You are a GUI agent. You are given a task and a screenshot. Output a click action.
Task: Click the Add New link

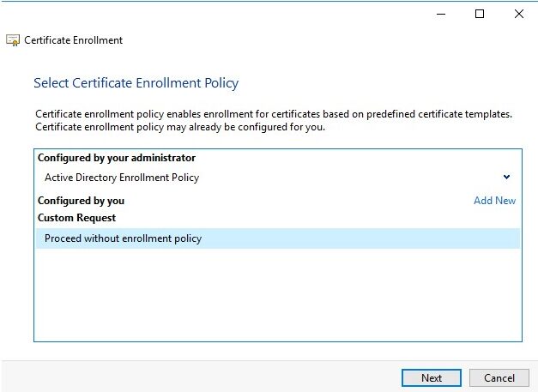point(494,201)
